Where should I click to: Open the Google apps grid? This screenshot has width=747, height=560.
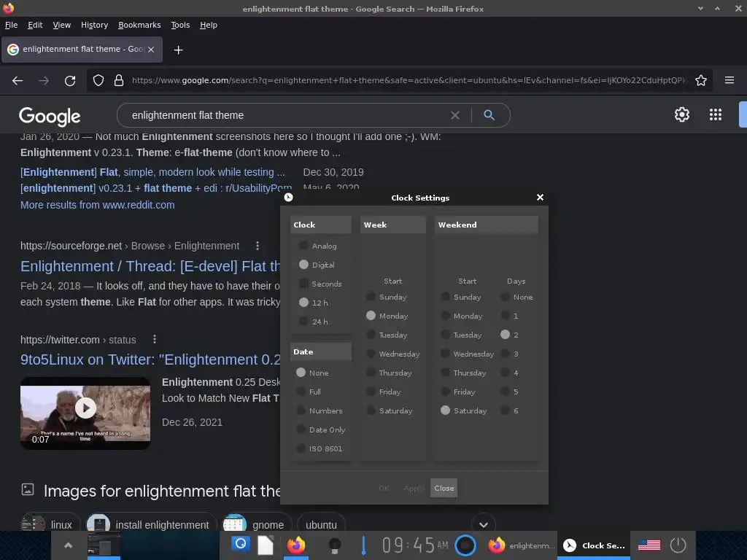point(715,114)
